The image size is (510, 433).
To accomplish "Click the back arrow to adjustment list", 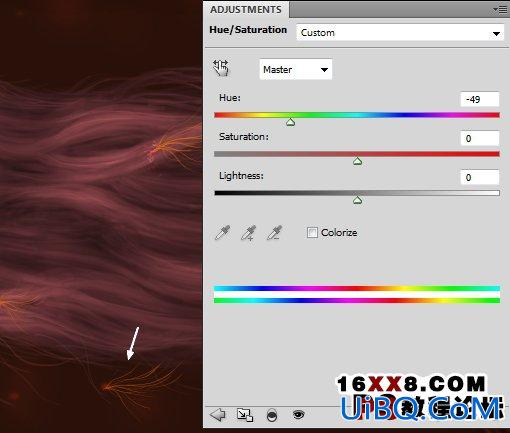I will point(218,415).
